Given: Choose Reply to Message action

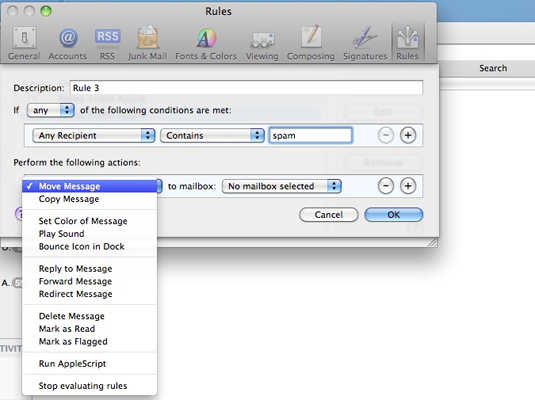Looking at the screenshot, I should coord(89,269).
